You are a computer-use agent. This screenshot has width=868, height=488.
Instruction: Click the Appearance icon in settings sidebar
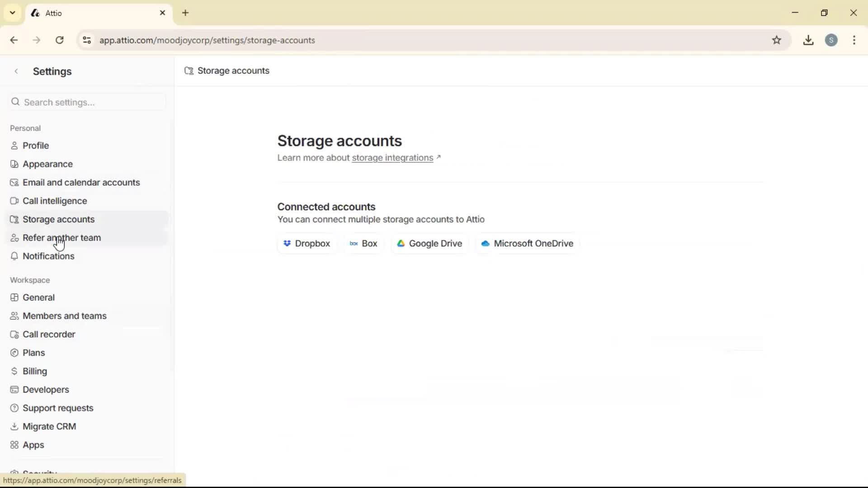[15, 164]
